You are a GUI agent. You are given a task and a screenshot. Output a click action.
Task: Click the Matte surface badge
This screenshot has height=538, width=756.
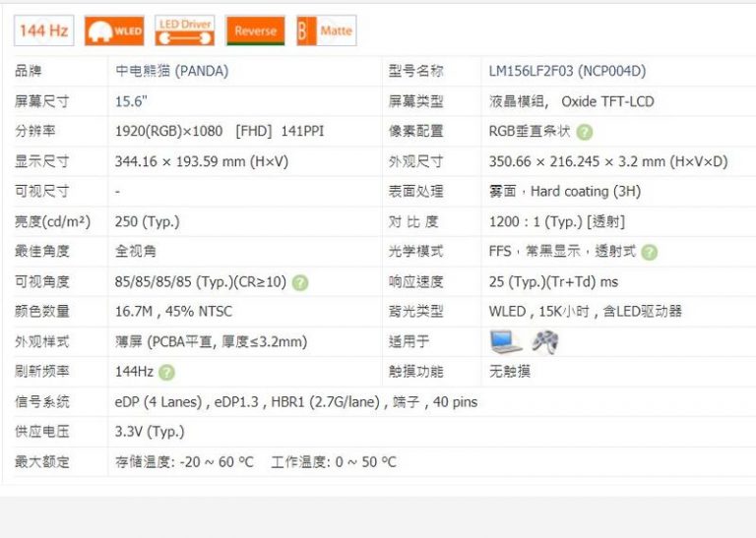[x=326, y=30]
